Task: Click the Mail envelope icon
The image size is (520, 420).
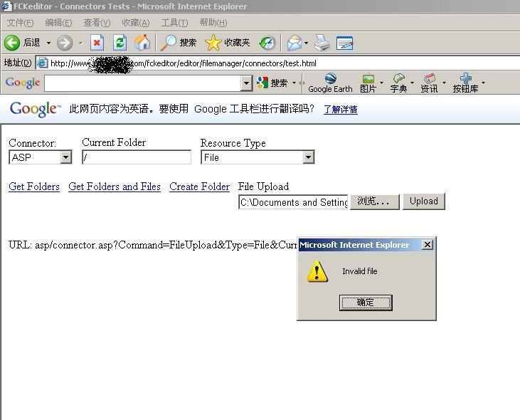Action: [x=295, y=43]
